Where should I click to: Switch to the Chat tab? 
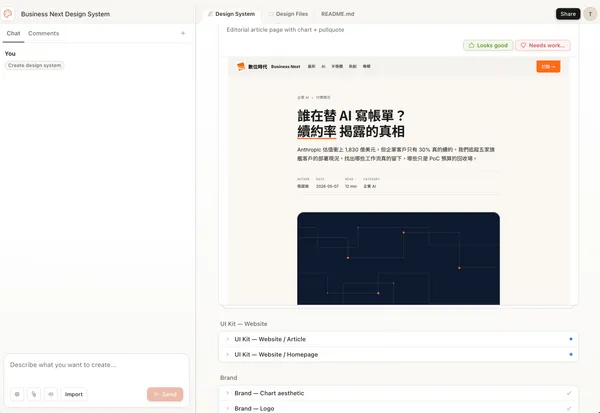13,33
